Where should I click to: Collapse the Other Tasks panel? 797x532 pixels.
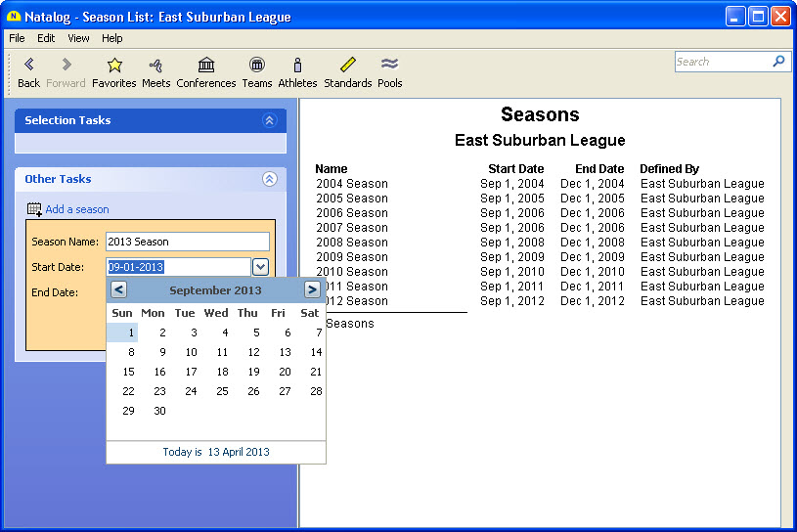tap(270, 179)
